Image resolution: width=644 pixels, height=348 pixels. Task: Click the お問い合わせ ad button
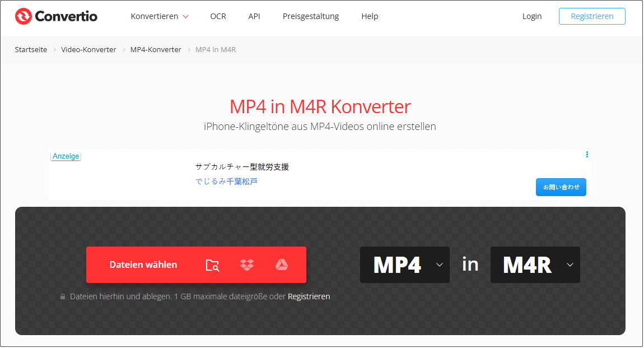(x=561, y=187)
